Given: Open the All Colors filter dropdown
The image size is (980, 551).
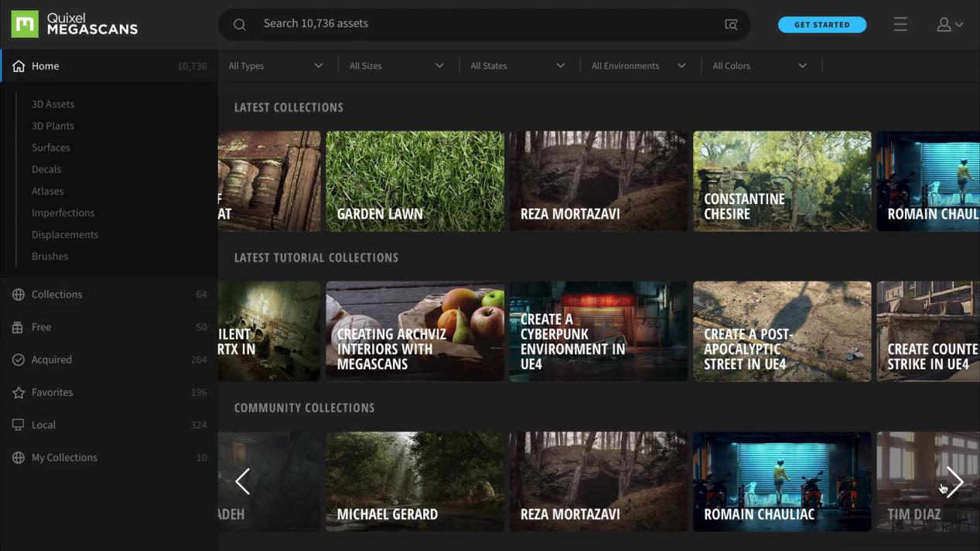Looking at the screenshot, I should [759, 66].
